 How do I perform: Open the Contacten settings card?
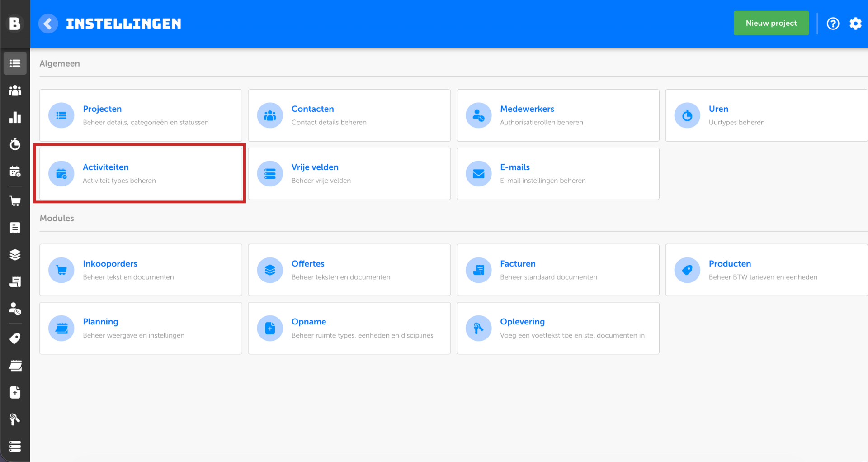[x=349, y=115]
